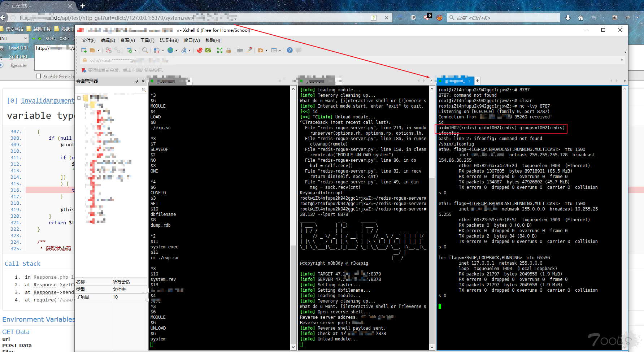This screenshot has width=644, height=352.
Task: Click the HackBar URL text area
Action: [x=55, y=57]
